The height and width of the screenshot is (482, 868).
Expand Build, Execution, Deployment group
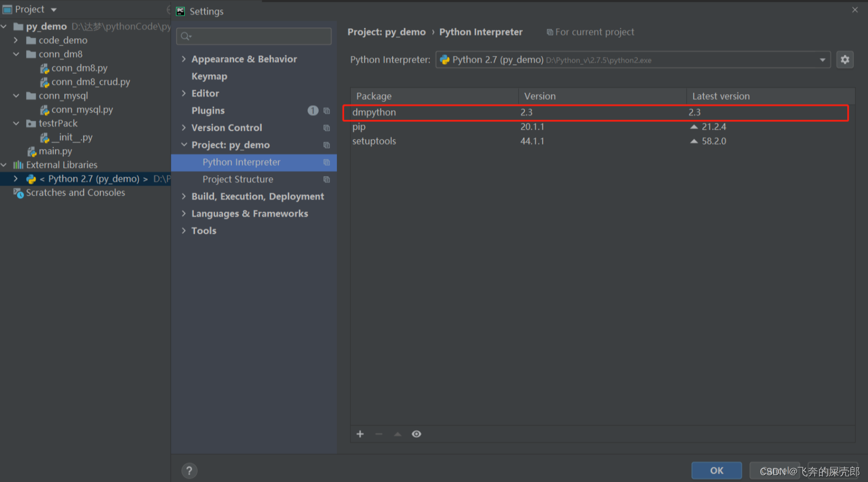[184, 197]
